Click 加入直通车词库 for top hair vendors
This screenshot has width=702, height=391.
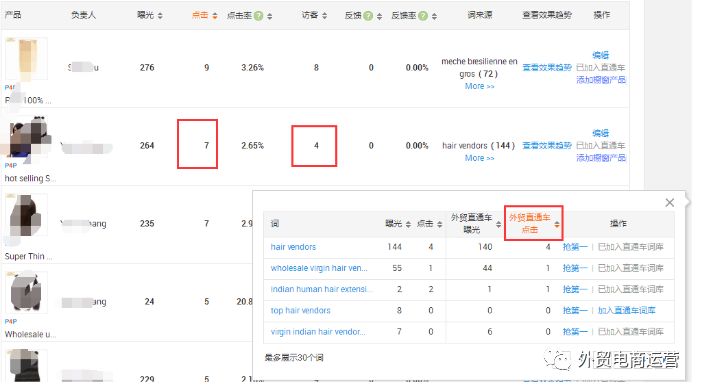tap(626, 310)
